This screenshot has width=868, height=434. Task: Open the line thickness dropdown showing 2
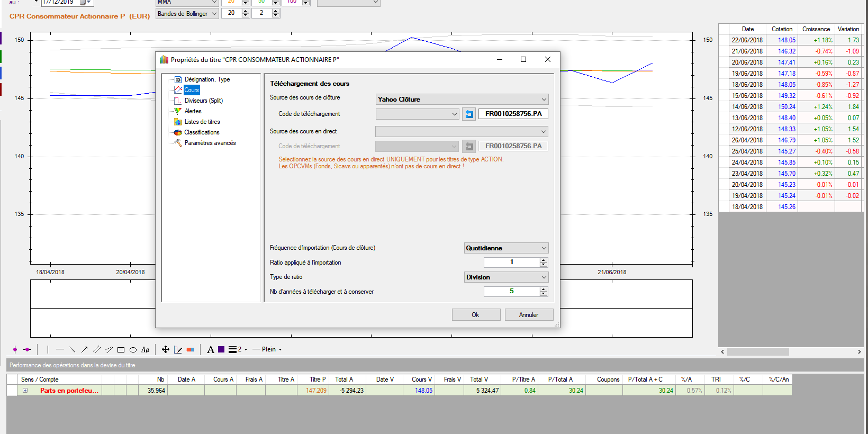[238, 349]
